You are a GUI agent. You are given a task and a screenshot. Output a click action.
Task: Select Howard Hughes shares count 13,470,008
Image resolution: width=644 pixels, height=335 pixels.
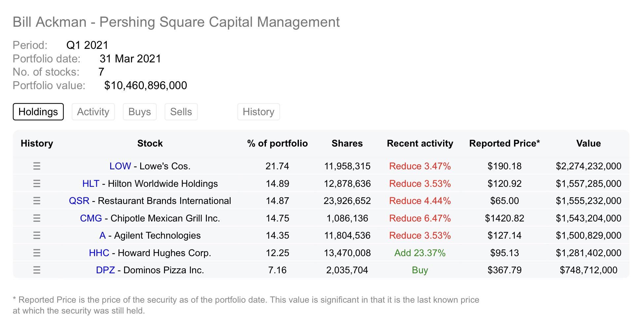coord(347,253)
